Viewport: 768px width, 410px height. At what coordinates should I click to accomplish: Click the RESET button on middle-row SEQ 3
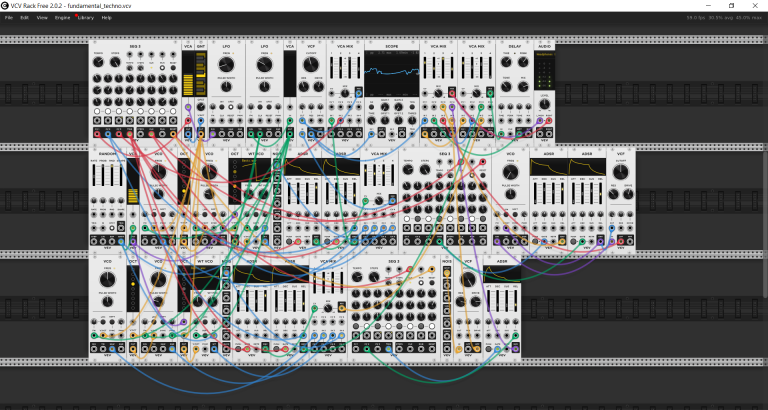click(x=482, y=175)
